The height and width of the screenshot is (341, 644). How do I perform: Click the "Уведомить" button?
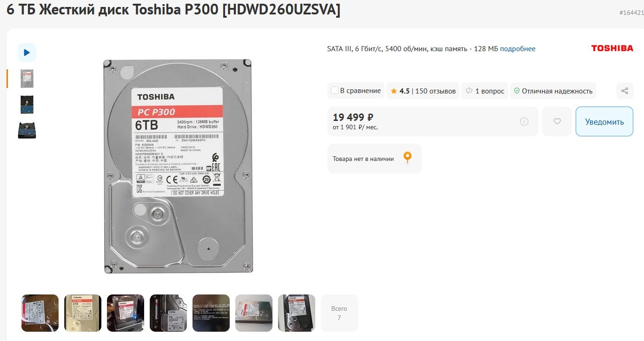point(604,121)
